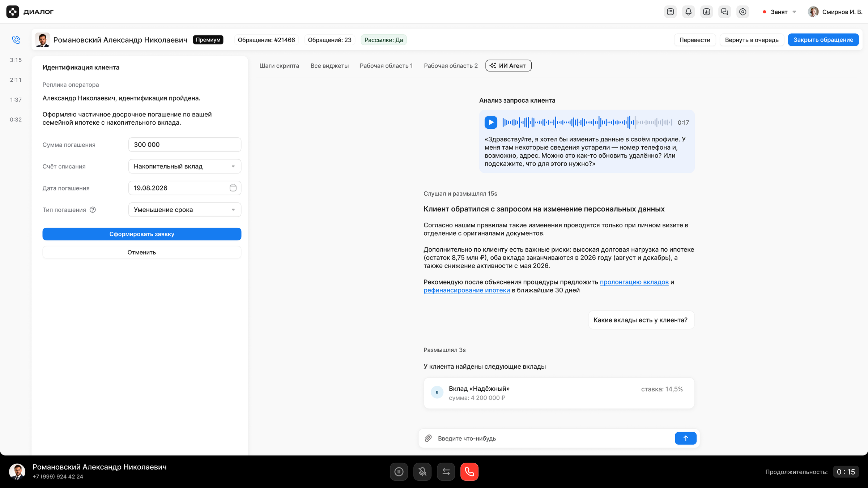Select the 2:11 timestamp in sidebar

pos(16,80)
